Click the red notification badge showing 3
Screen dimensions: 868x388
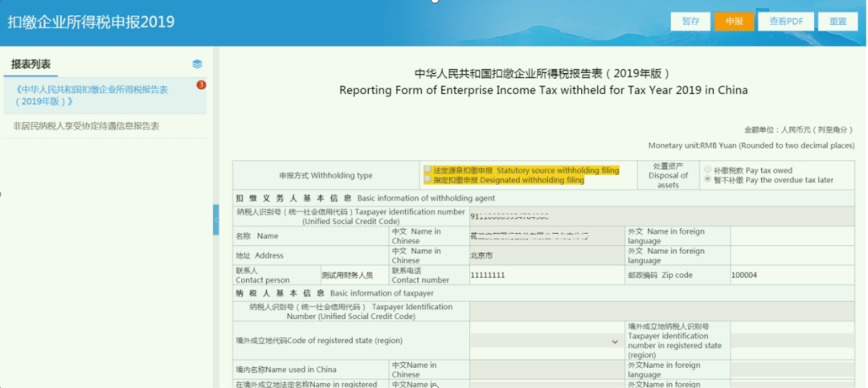(x=201, y=85)
